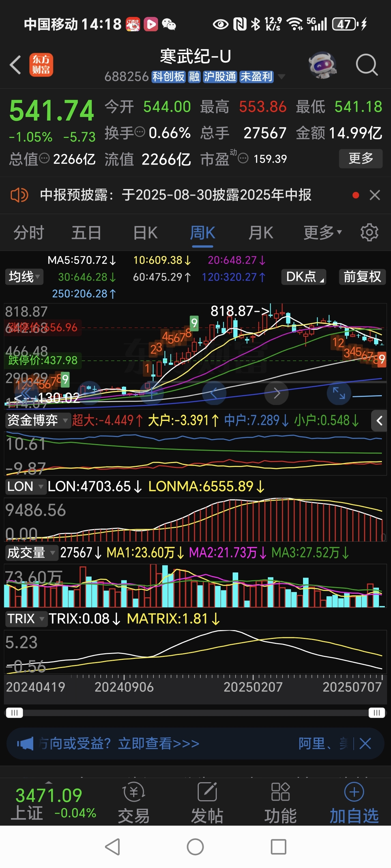
Task: Tap the 融 margin tag
Action: (x=194, y=77)
